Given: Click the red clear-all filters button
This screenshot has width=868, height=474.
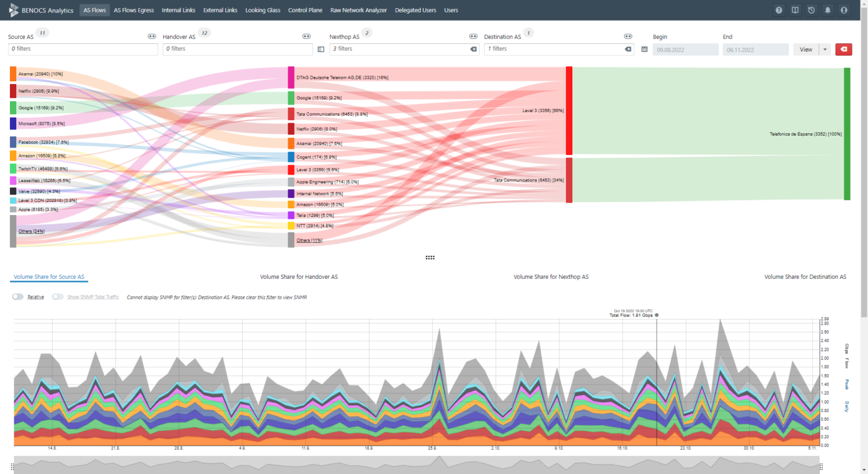Looking at the screenshot, I should pyautogui.click(x=843, y=49).
